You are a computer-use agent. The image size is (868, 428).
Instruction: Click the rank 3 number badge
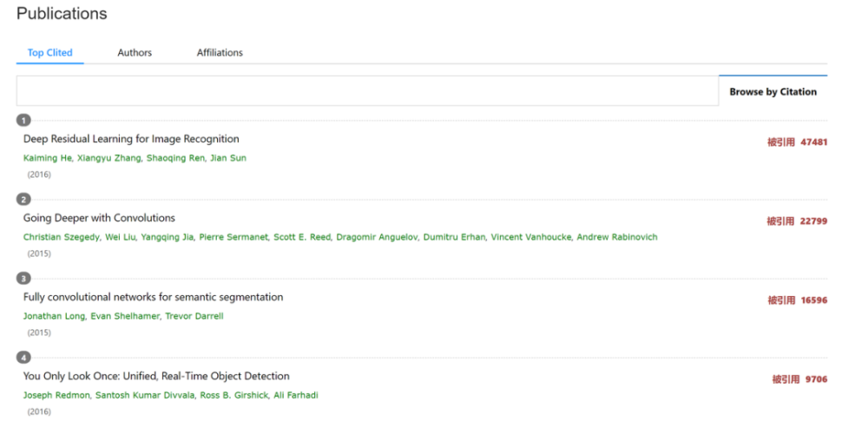24,278
